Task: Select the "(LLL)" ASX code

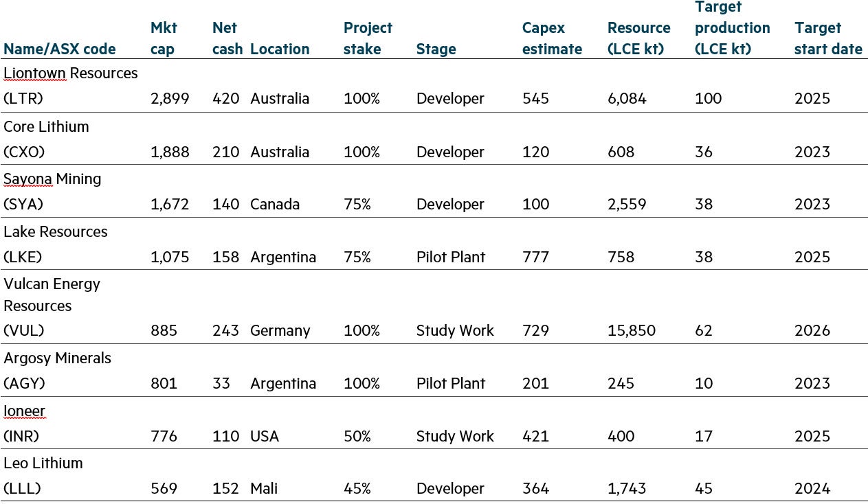Action: (23, 488)
